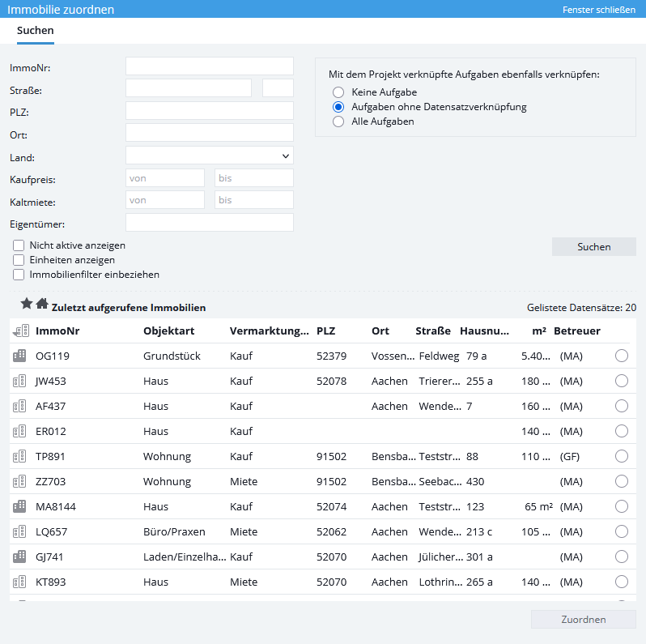Screen dimensions: 646x644
Task: Select the radio button for property LQ657
Action: coord(621,531)
